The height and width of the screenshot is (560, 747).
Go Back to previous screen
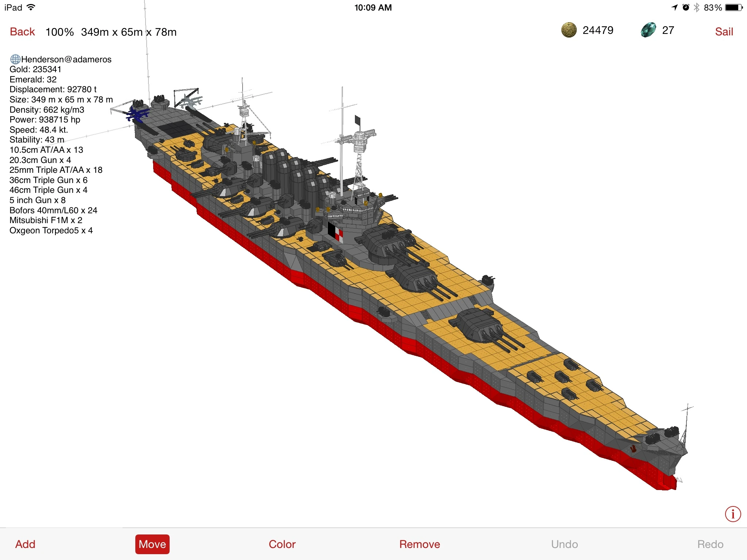(22, 32)
